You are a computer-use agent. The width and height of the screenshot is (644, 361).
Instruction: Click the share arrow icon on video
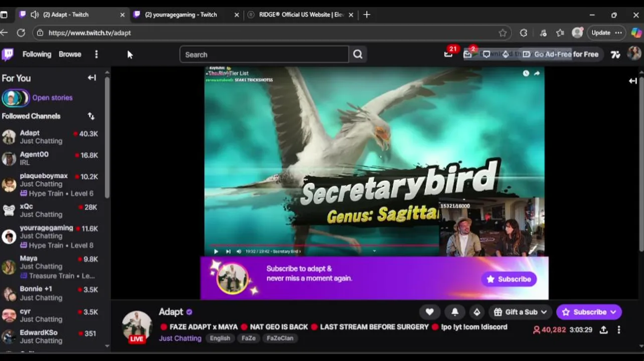[537, 73]
